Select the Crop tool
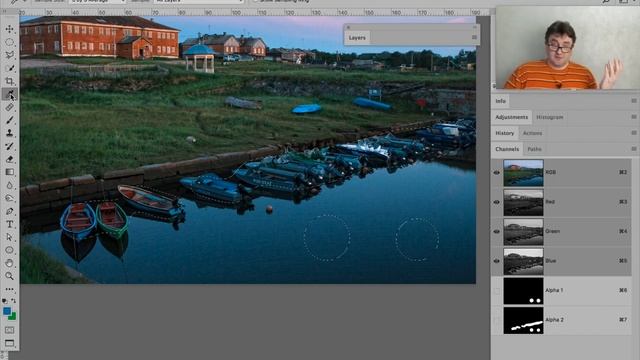The width and height of the screenshot is (640, 360). 9,81
